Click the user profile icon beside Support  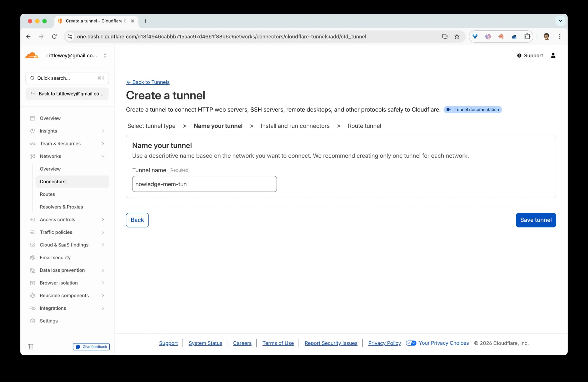pos(553,55)
